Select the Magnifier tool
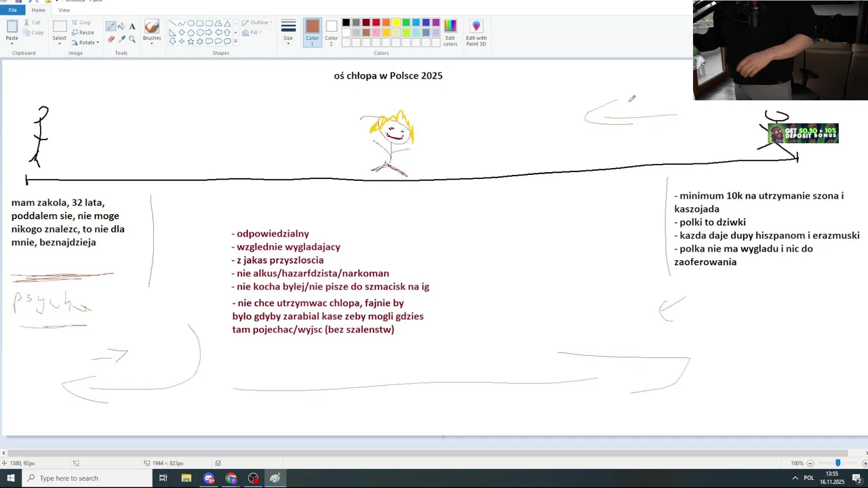This screenshot has height=488, width=868. [132, 39]
